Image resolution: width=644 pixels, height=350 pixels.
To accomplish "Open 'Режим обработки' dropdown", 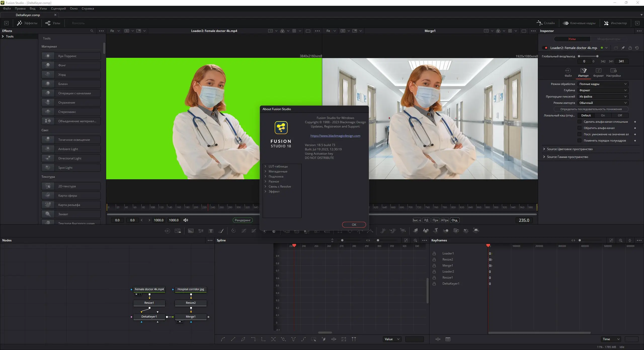I will coord(602,84).
